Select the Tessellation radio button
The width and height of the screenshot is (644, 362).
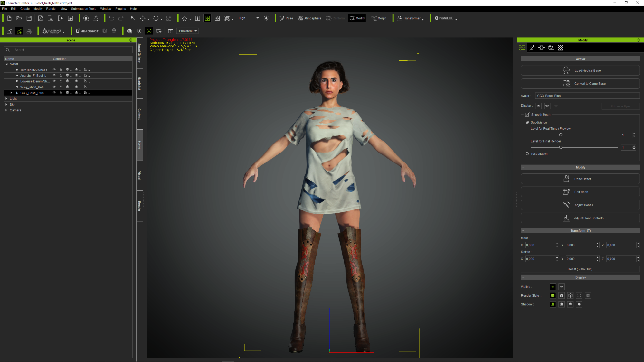(527, 154)
